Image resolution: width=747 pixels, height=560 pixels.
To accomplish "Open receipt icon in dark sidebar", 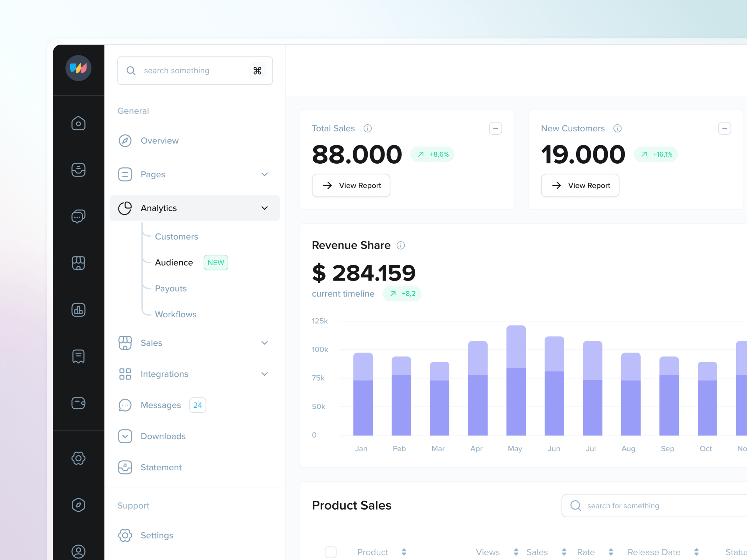I will [78, 356].
